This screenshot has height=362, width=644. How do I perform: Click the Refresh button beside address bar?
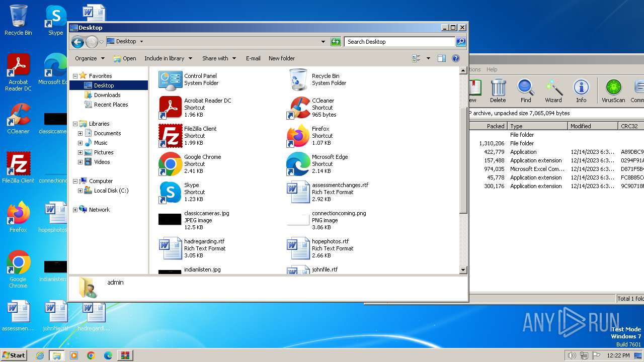pos(336,42)
